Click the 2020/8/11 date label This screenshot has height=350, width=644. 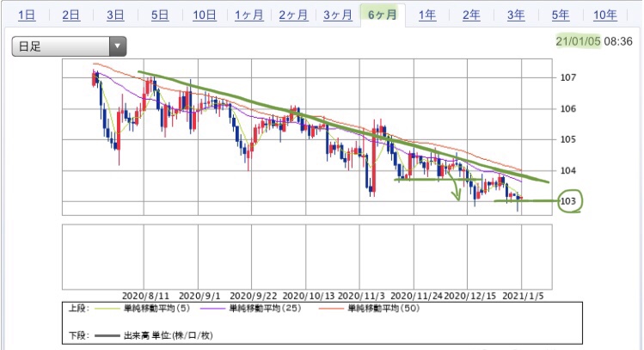point(145,296)
